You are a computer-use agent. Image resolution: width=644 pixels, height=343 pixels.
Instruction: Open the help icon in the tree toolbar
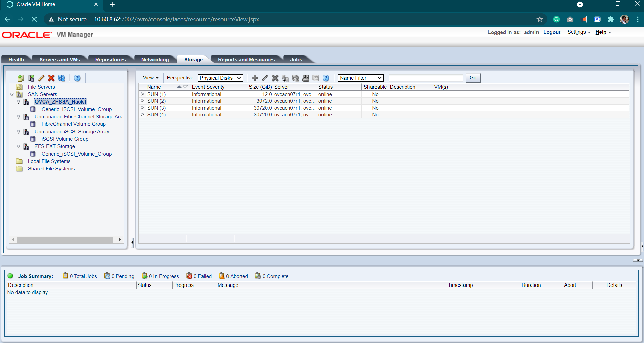click(x=77, y=78)
